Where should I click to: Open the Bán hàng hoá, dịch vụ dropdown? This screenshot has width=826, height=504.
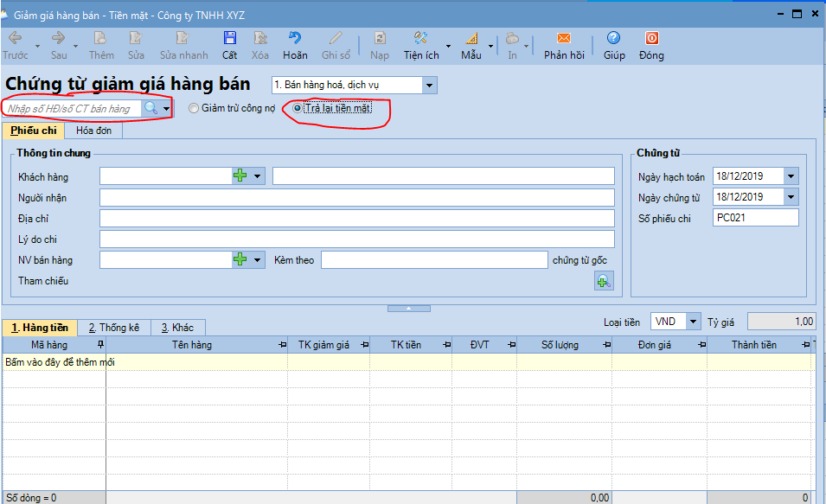[x=429, y=85]
